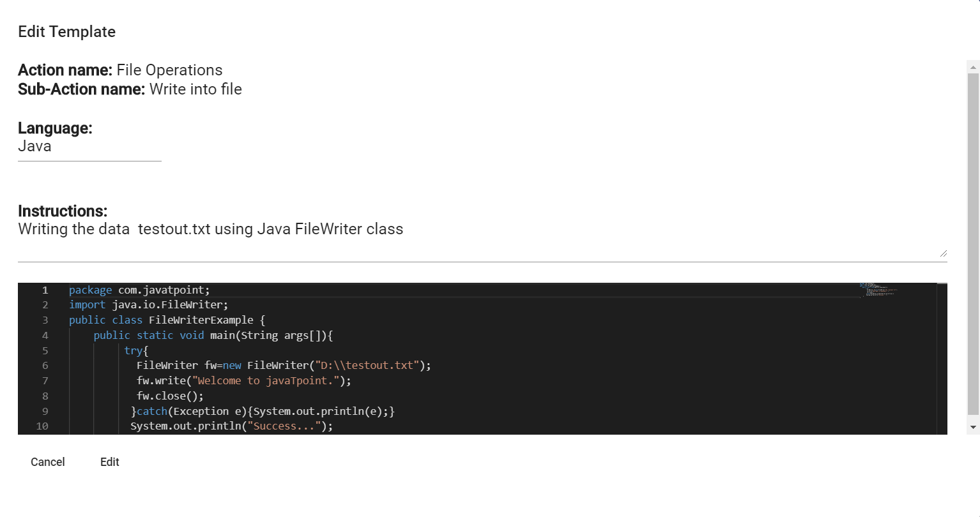The image size is (980, 517).
Task: Click the code editor's vertical scrollbar
Action: 942,359
